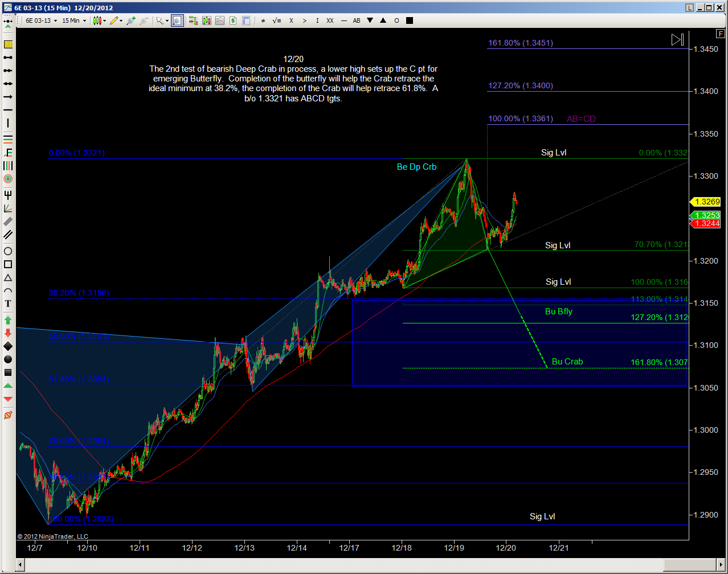Expand the candlestick chart style dropdown
The height and width of the screenshot is (574, 728).
click(x=100, y=20)
